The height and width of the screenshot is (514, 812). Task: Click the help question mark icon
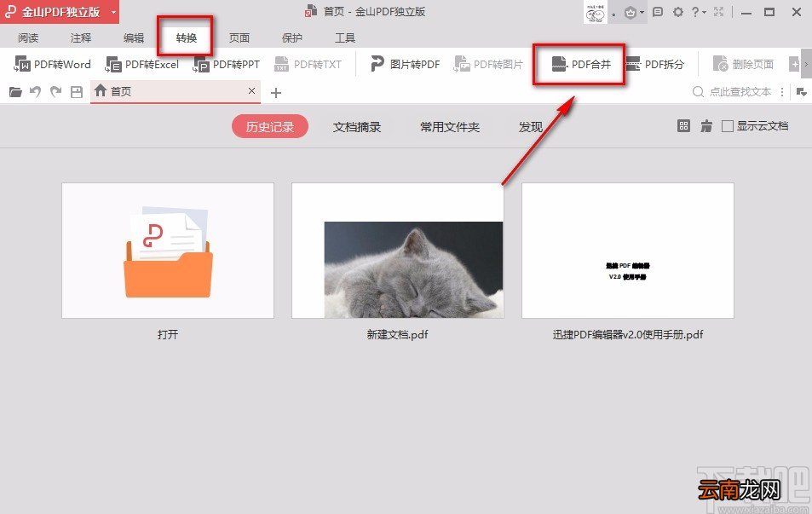point(695,12)
